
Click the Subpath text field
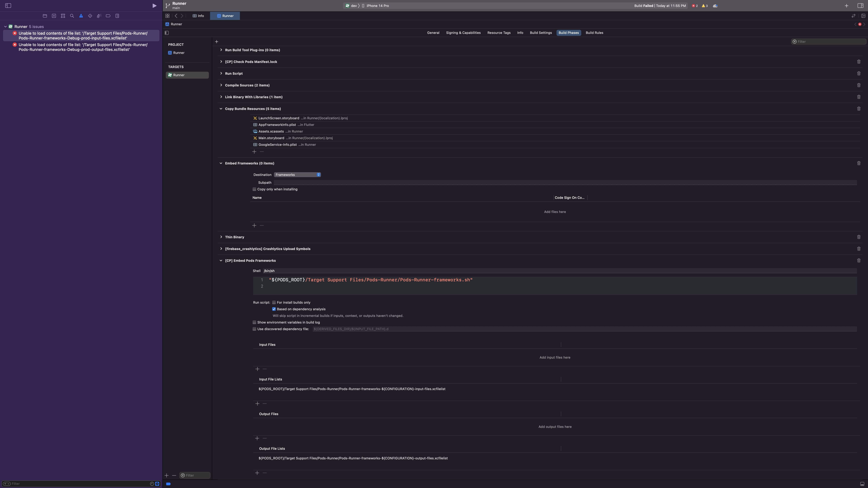(565, 183)
